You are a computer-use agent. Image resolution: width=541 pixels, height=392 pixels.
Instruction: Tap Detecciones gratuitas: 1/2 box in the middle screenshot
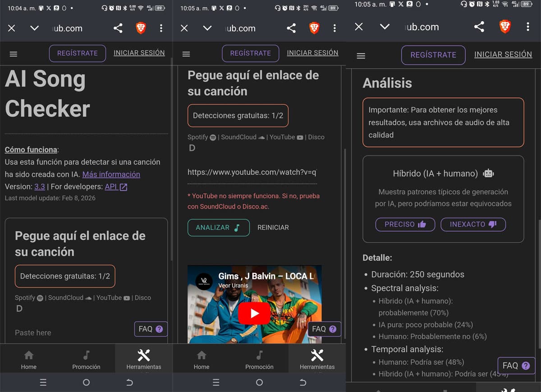tap(238, 116)
